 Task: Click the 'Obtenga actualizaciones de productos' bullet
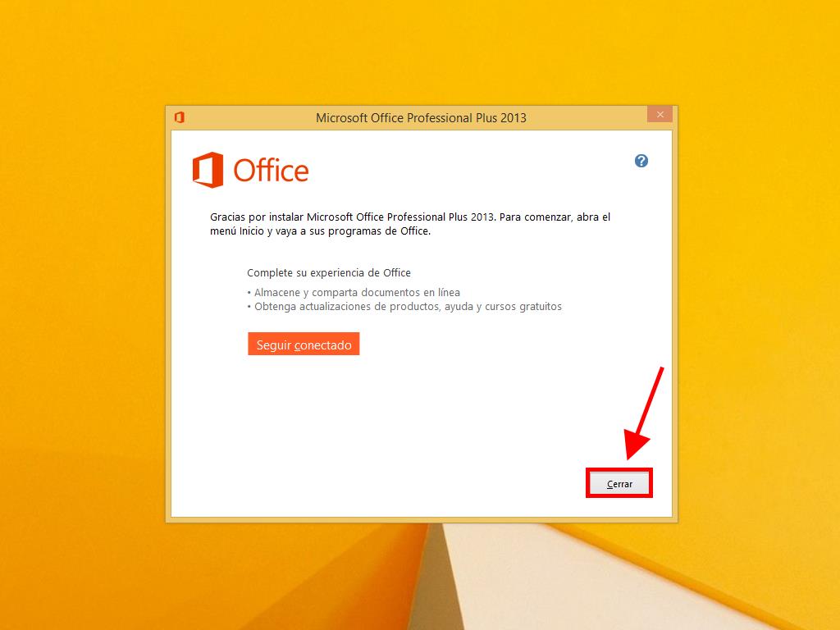[404, 307]
